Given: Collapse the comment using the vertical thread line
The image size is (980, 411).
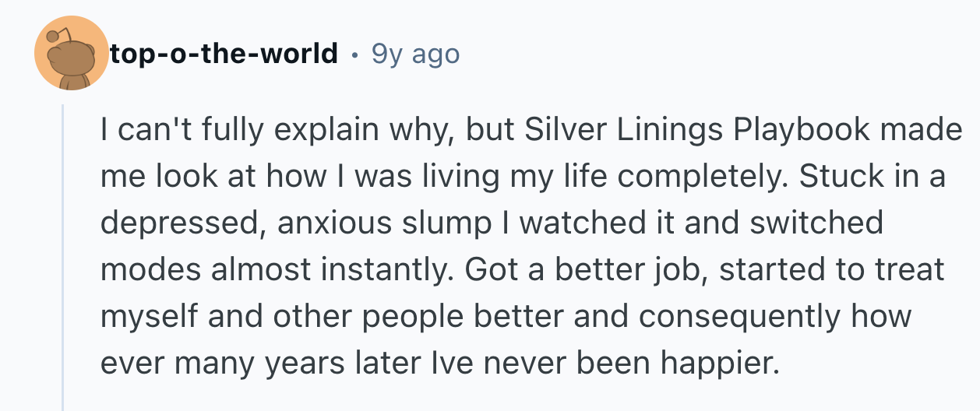Looking at the screenshot, I should pyautogui.click(x=64, y=257).
